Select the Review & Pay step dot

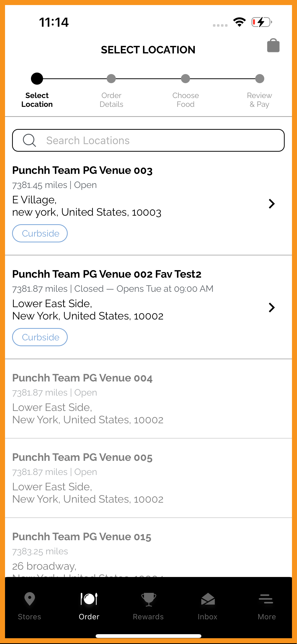(x=260, y=79)
